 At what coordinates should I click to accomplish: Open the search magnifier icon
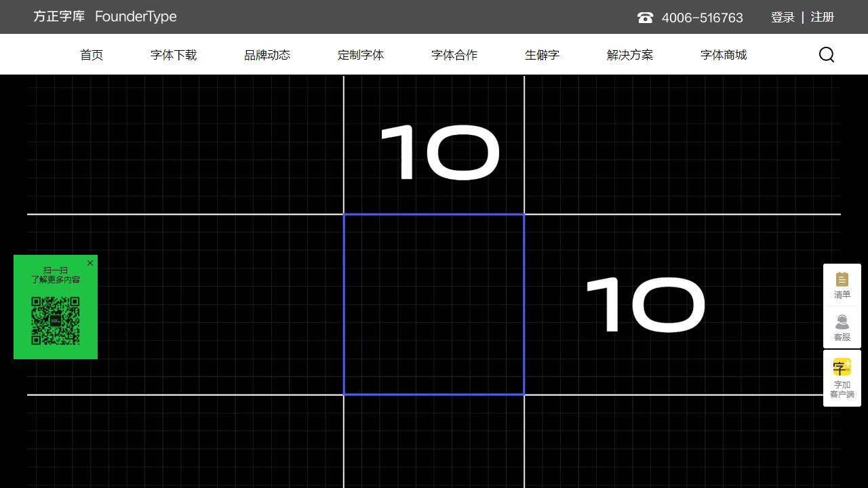click(827, 55)
